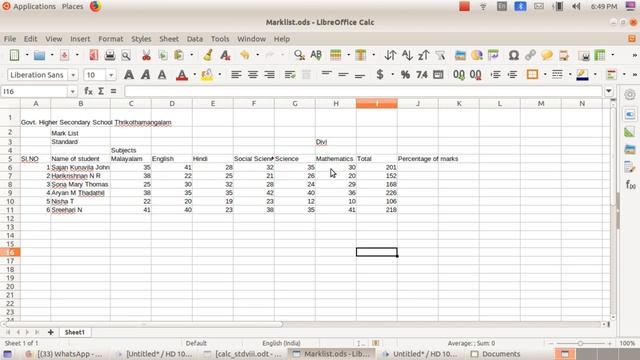Open Applications menu in top panel
Viewport: 640px width, 360px height.
pyautogui.click(x=34, y=7)
